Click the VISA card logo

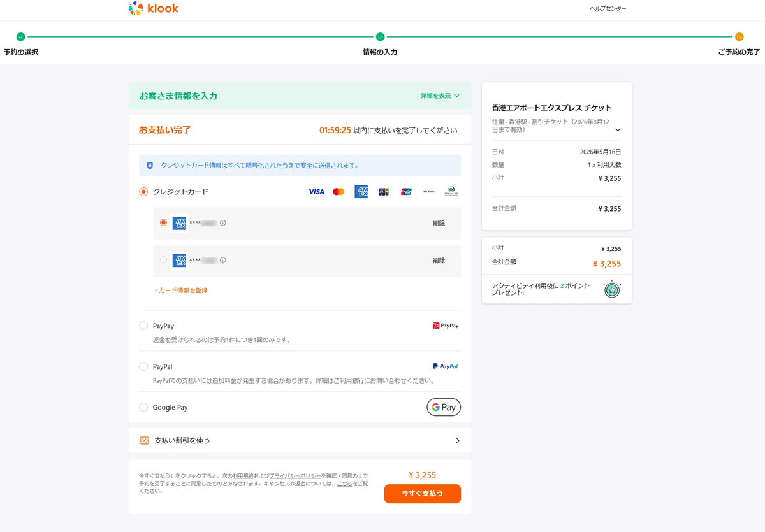click(x=316, y=192)
